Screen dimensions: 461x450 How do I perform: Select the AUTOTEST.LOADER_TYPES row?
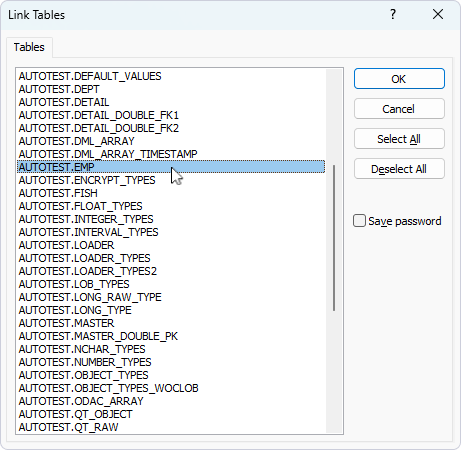click(x=171, y=258)
